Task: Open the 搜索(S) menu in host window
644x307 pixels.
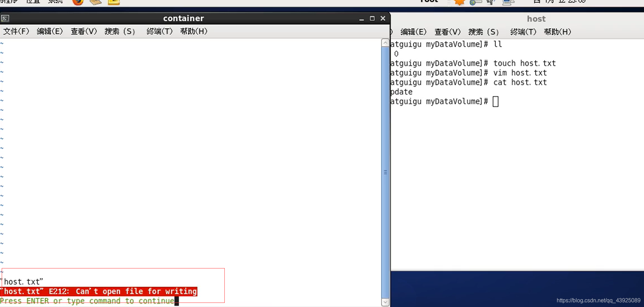Action: (x=484, y=32)
